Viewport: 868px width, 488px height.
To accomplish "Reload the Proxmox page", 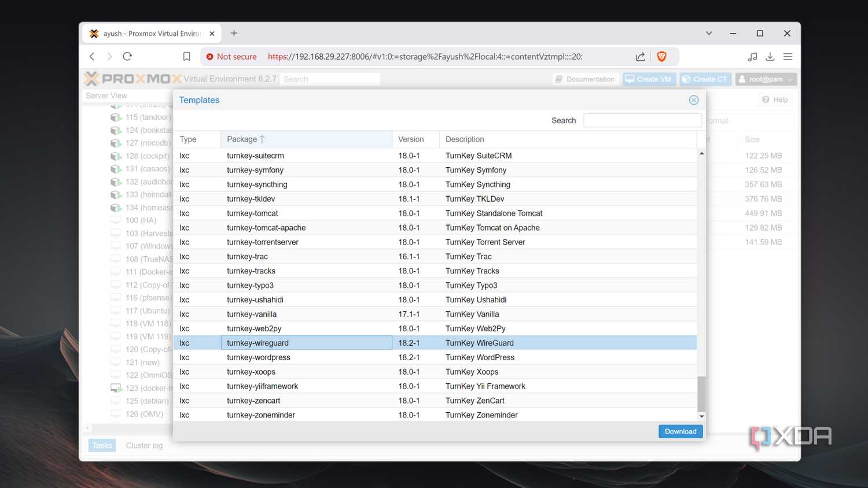I will coord(127,56).
